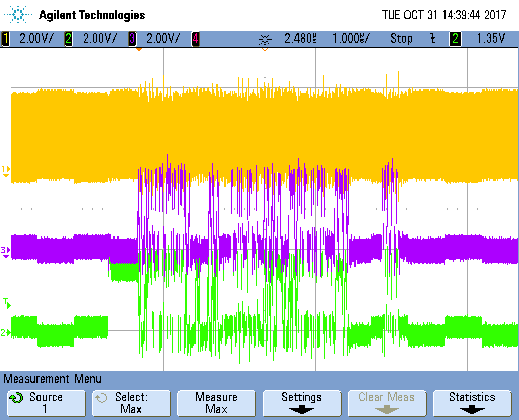Select the channel 4 pink indicator
Image resolution: width=519 pixels, height=420 pixels.
[196, 39]
